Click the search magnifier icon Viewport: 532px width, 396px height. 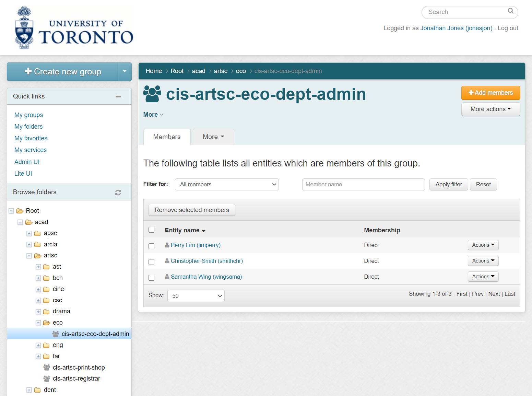pyautogui.click(x=510, y=11)
